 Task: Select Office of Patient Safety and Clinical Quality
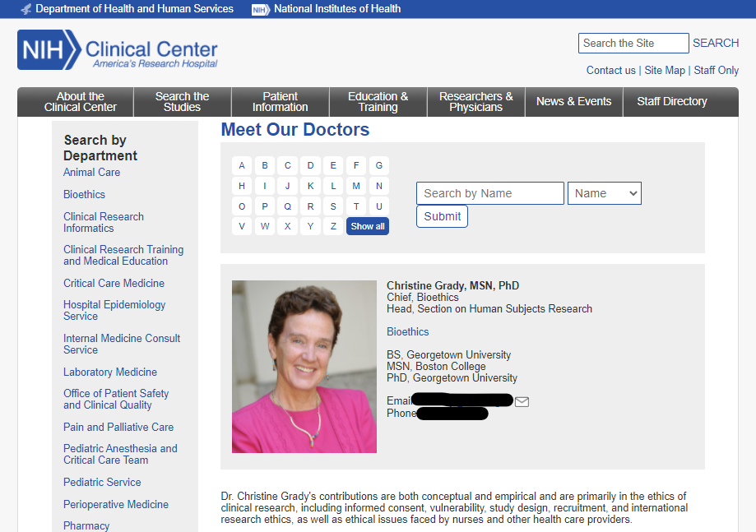[x=116, y=399]
